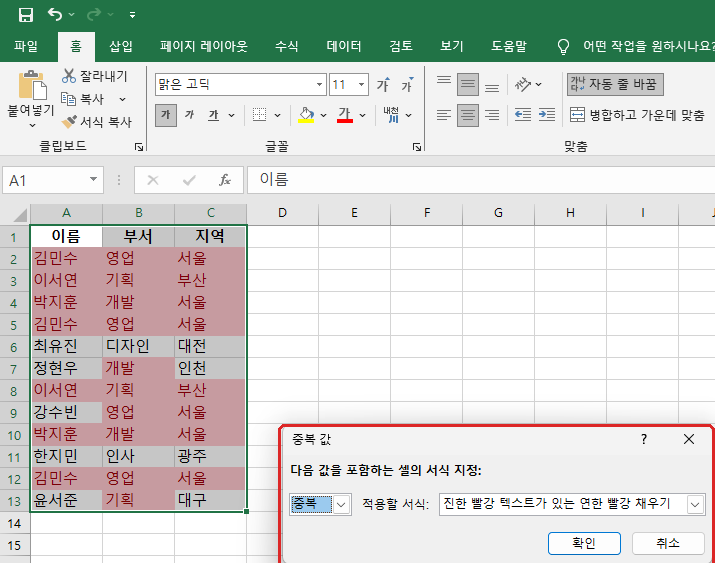Toggle italic formatting
The height and width of the screenshot is (563, 715).
click(x=189, y=115)
